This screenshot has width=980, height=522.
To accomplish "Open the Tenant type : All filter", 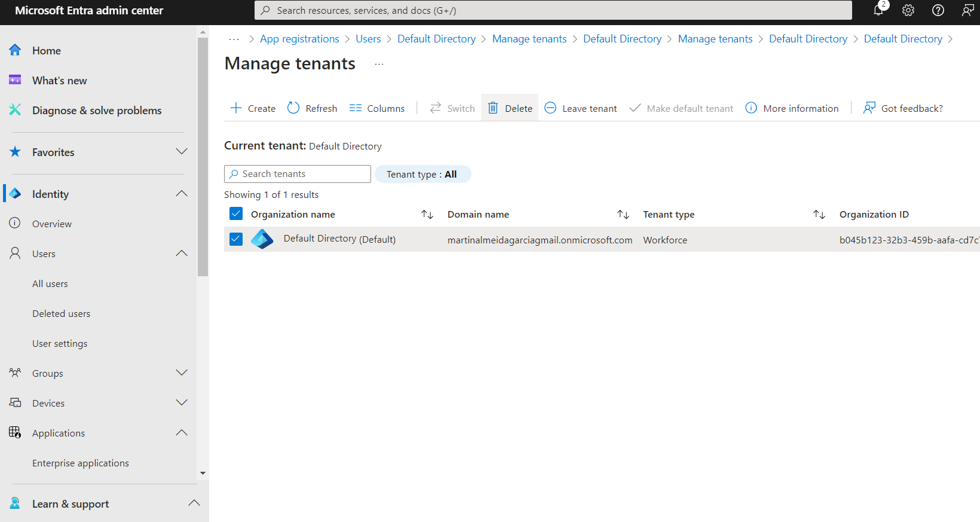I will click(x=422, y=174).
